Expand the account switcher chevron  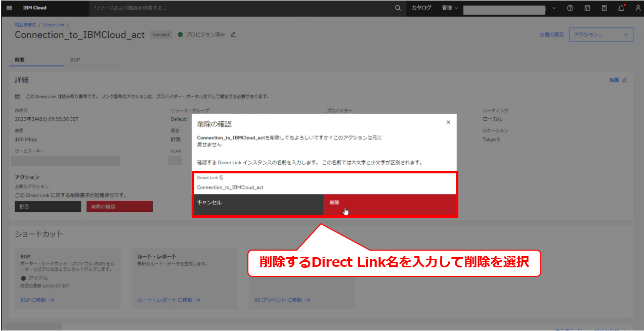pyautogui.click(x=554, y=8)
